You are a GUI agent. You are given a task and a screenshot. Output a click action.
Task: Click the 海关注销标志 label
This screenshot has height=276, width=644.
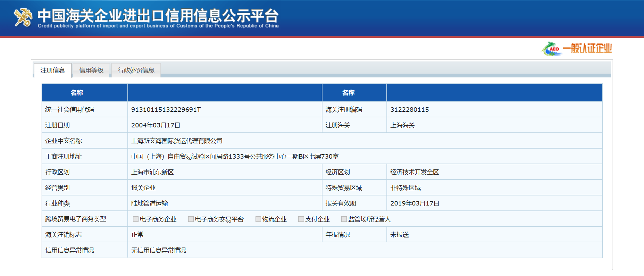tap(64, 235)
